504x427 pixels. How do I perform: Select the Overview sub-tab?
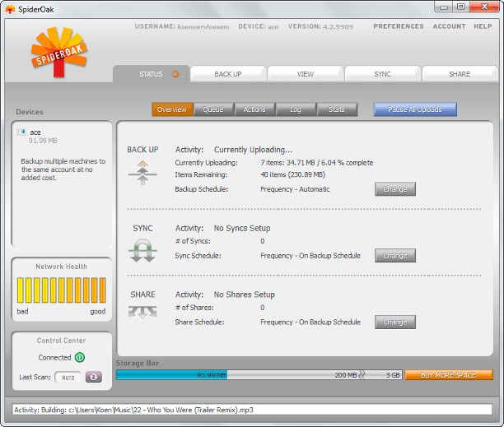[x=172, y=109]
